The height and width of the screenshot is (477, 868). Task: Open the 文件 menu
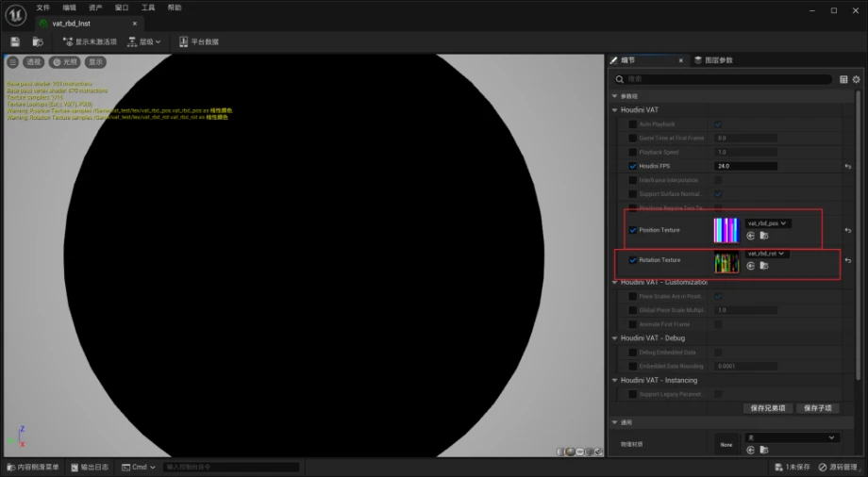[42, 8]
